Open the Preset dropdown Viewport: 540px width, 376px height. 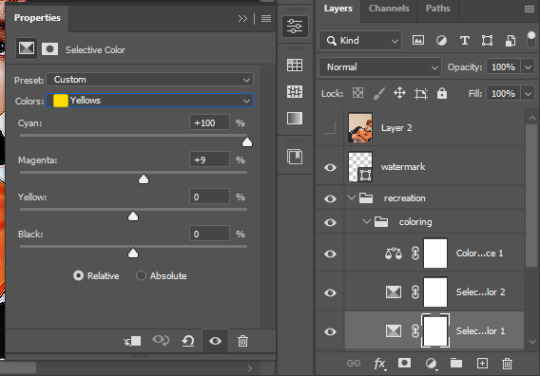pyautogui.click(x=150, y=80)
